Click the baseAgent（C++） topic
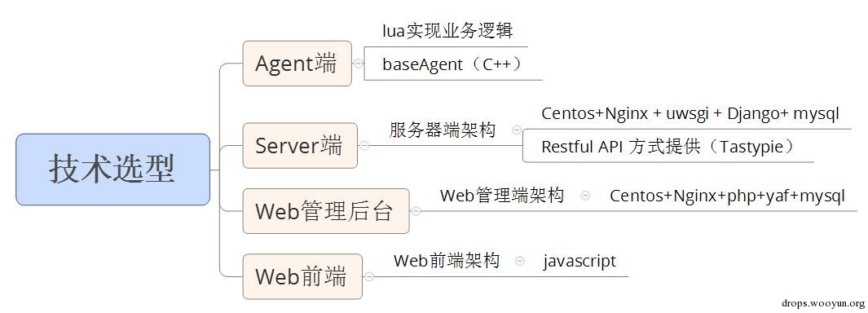The height and width of the screenshot is (313, 868). (453, 64)
